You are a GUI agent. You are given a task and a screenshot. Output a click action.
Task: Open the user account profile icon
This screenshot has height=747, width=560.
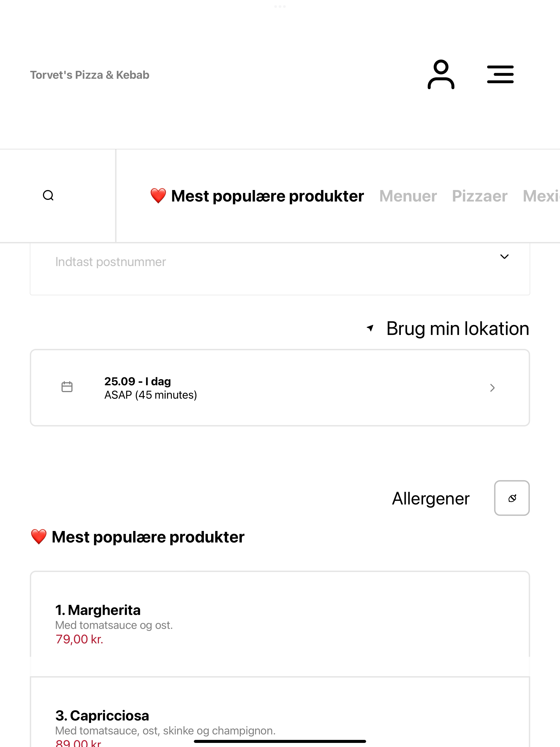(441, 75)
